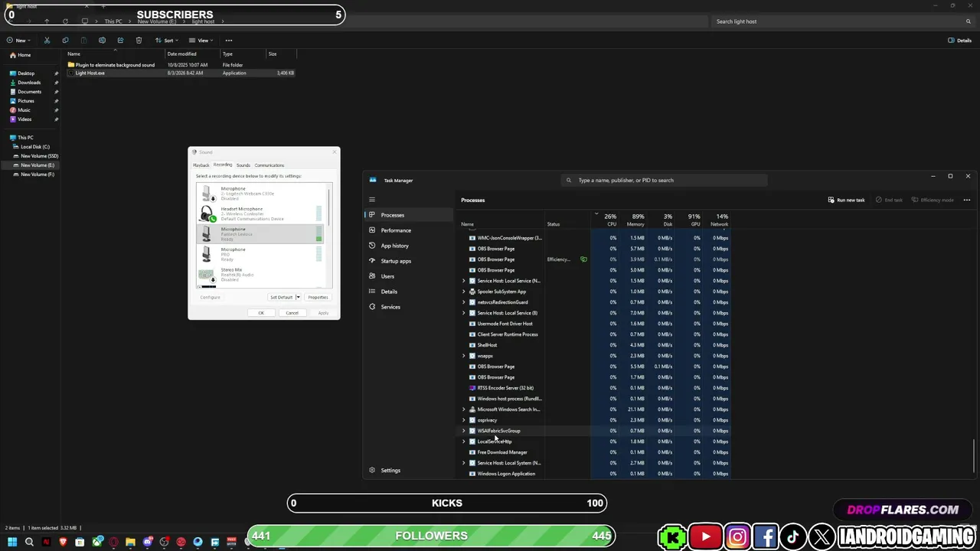Screen dimensions: 980x551
Task: Click Run new task in Task Manager
Action: click(846, 201)
